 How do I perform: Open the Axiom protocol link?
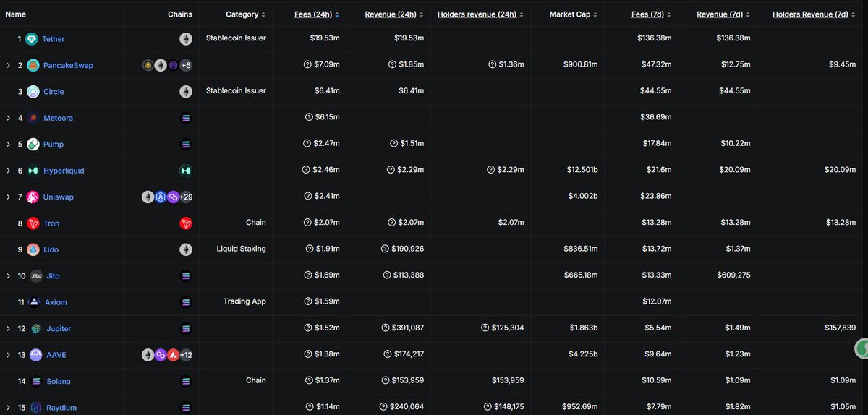click(x=56, y=302)
